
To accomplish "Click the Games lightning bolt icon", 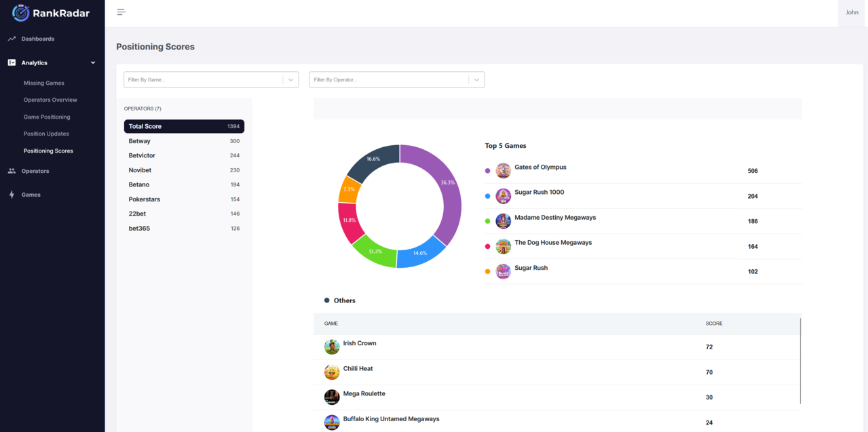I will (12, 195).
